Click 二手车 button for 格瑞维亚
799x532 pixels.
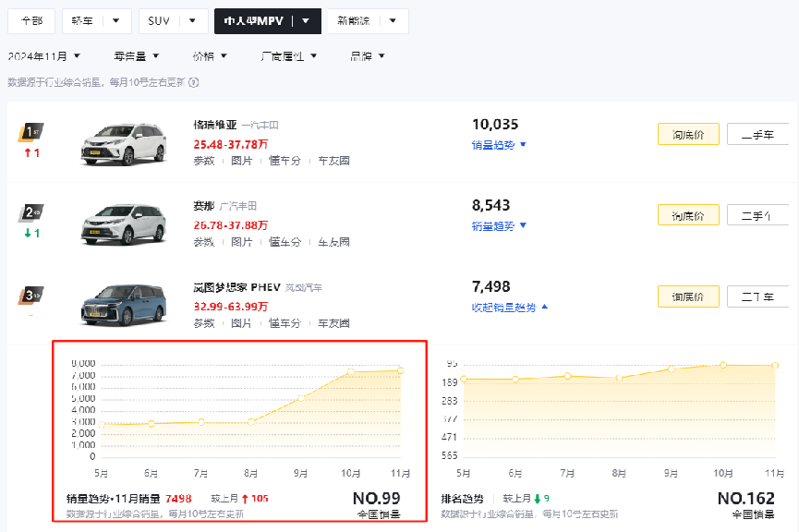coord(757,134)
